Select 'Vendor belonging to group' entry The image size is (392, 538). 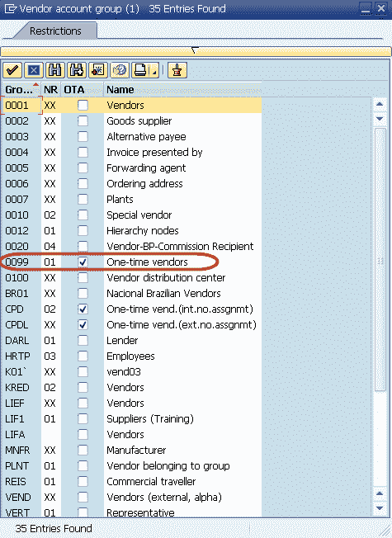168,466
